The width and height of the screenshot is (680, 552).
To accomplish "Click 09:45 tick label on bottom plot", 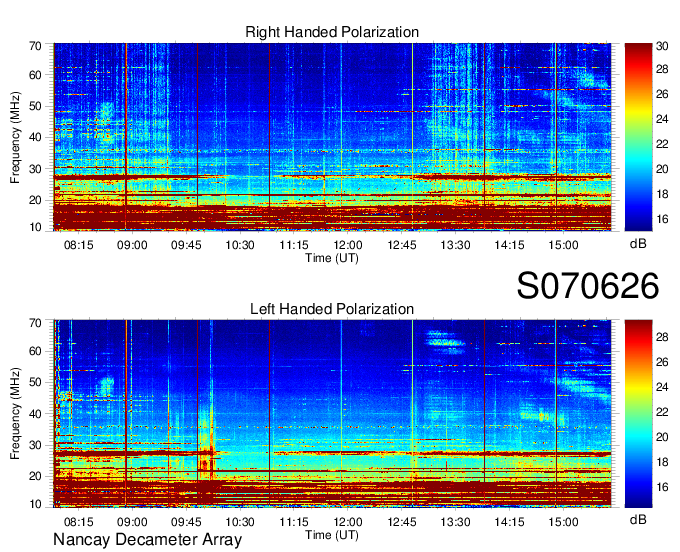I will coord(186,522).
